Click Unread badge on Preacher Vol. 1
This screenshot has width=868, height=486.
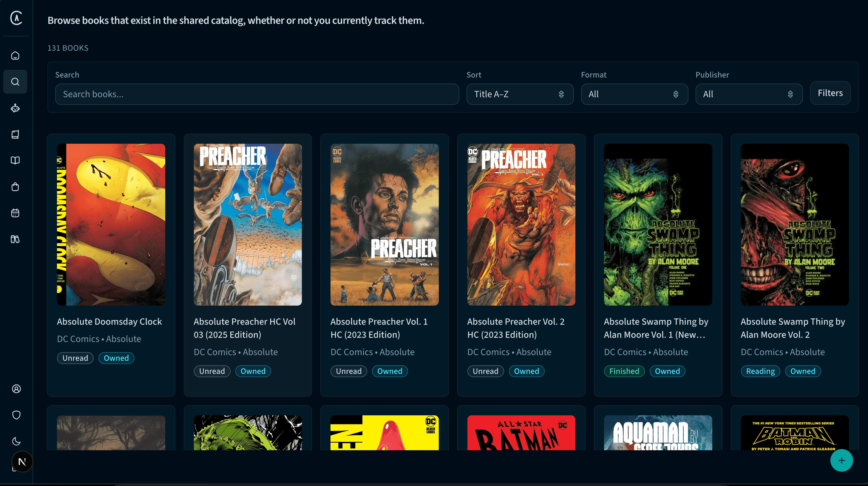pos(349,371)
